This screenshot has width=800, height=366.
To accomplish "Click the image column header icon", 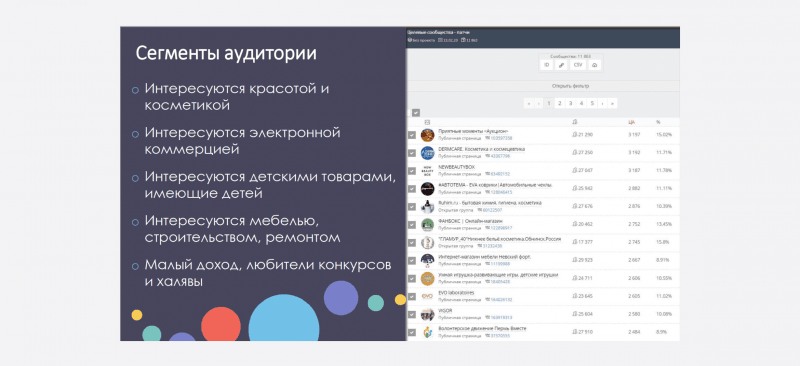I will click(427, 123).
